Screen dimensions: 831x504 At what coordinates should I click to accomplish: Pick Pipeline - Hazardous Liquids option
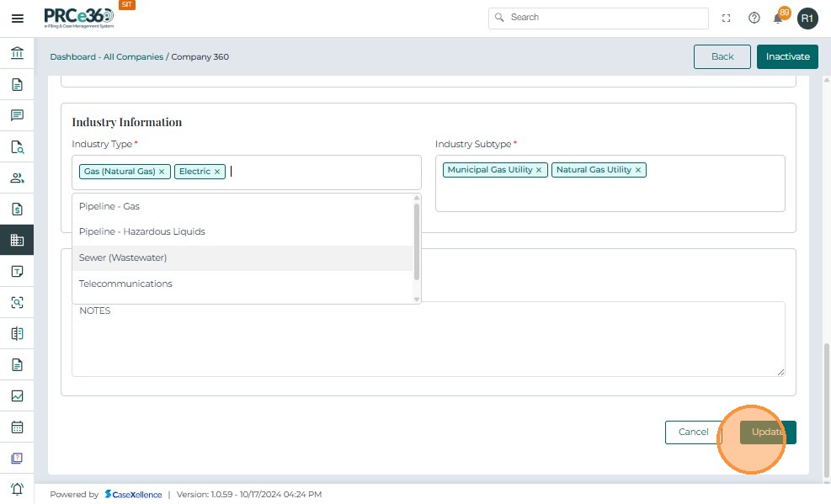point(141,231)
